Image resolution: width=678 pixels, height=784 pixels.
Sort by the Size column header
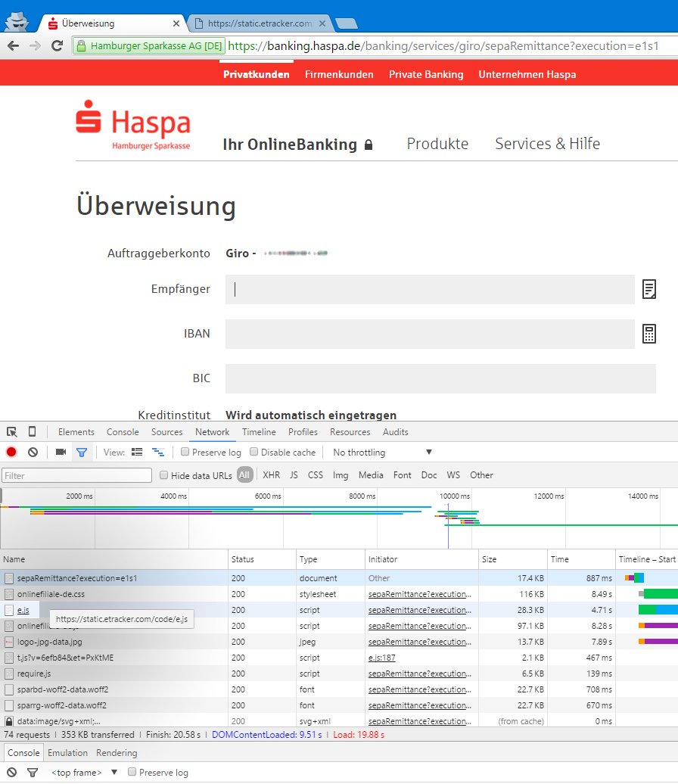pos(512,559)
